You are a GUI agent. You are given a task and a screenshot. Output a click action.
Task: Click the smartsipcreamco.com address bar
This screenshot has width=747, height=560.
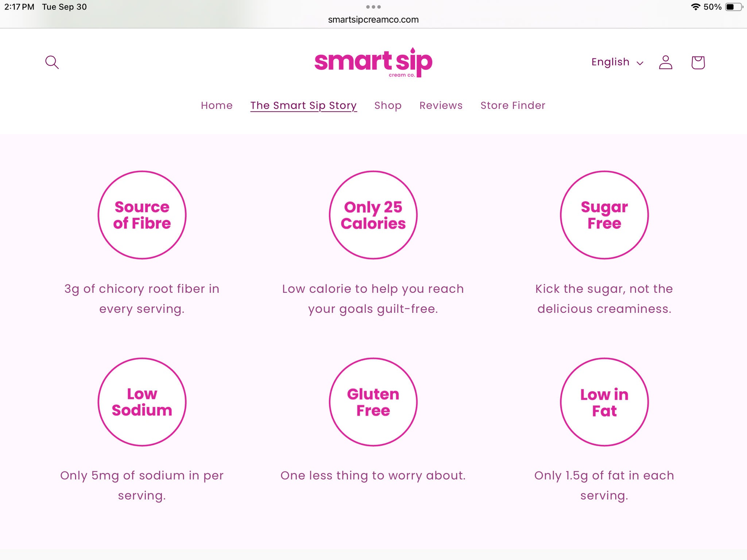coord(373,20)
